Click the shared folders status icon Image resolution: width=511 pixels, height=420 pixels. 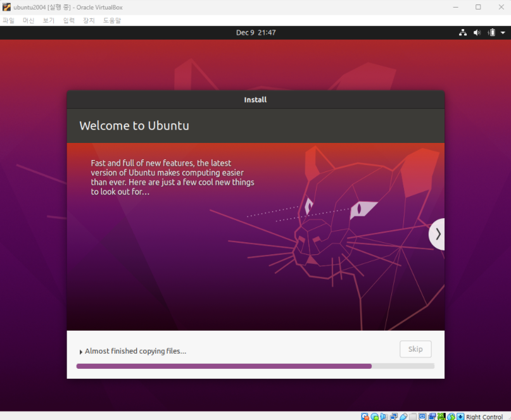pos(413,416)
